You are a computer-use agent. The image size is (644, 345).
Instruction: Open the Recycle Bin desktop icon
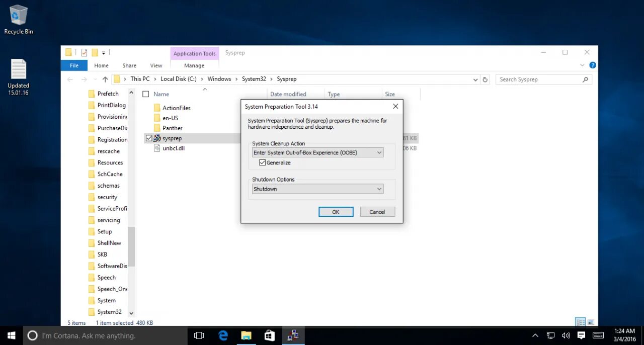pyautogui.click(x=19, y=20)
